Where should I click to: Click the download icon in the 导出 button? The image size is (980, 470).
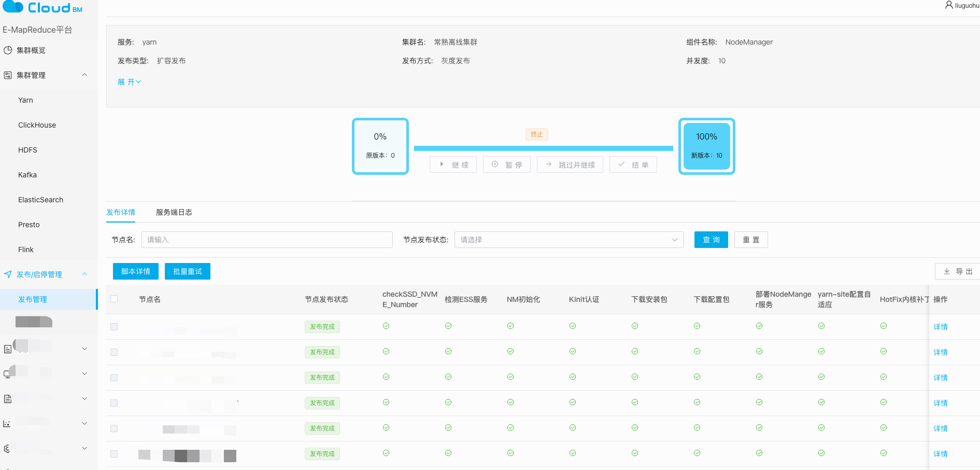947,271
